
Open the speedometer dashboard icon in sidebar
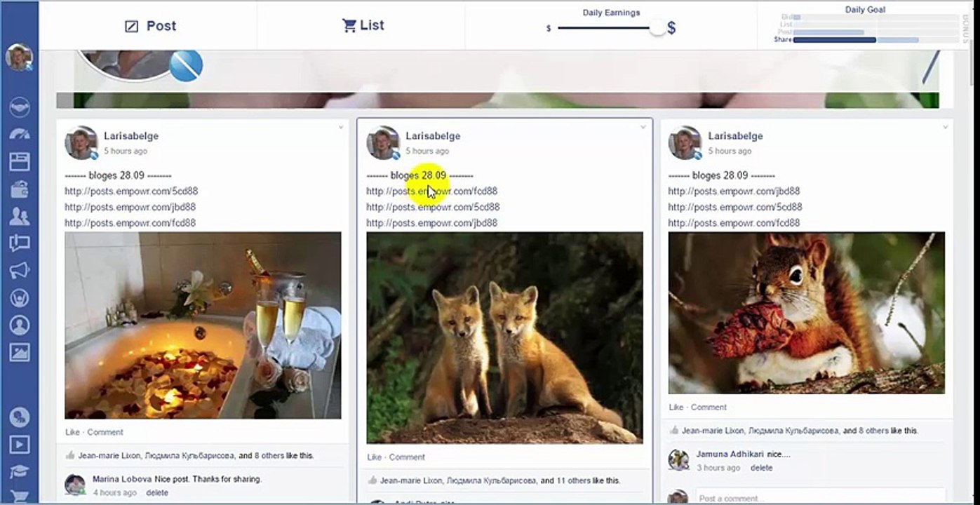pos(19,135)
